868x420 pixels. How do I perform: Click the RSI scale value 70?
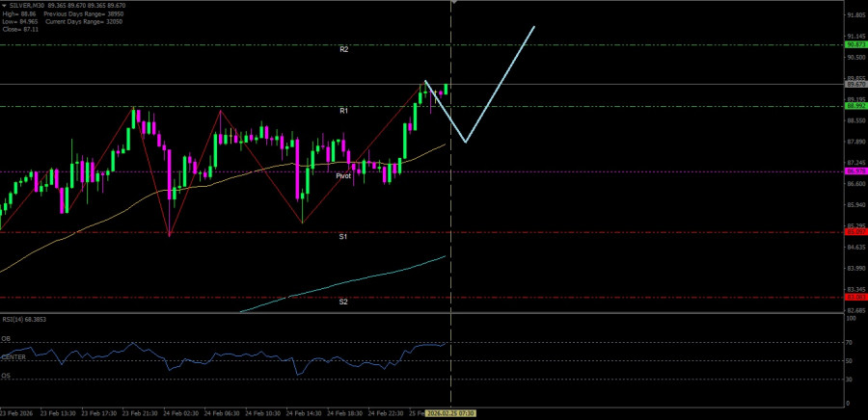pos(849,343)
